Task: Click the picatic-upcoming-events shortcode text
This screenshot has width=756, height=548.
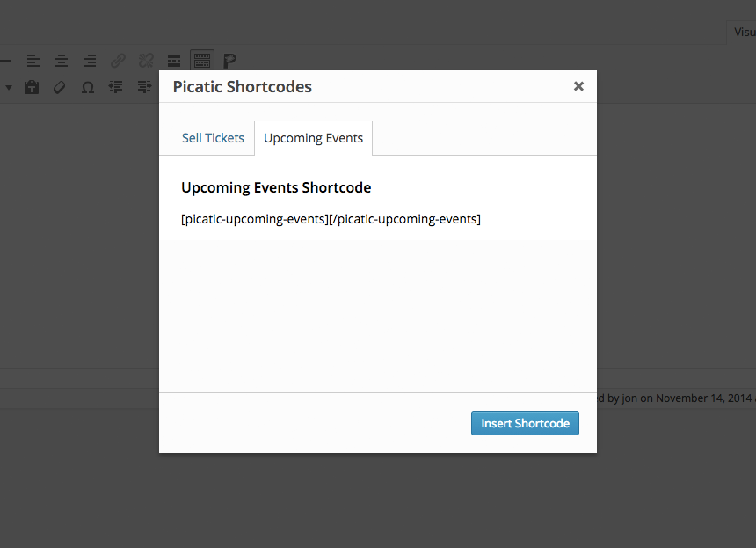Action: pos(331,219)
